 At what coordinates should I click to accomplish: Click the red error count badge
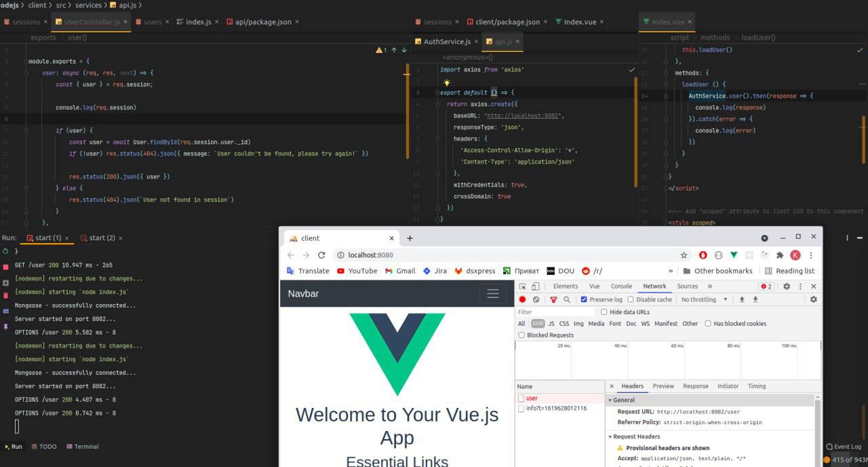coord(766,286)
